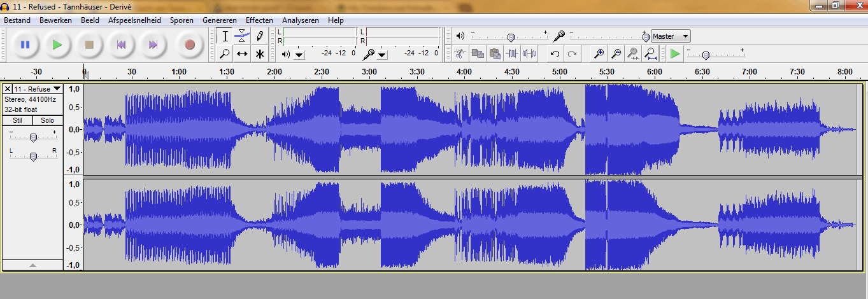Image resolution: width=868 pixels, height=299 pixels.
Task: Close the track with the X button
Action: click(8, 89)
